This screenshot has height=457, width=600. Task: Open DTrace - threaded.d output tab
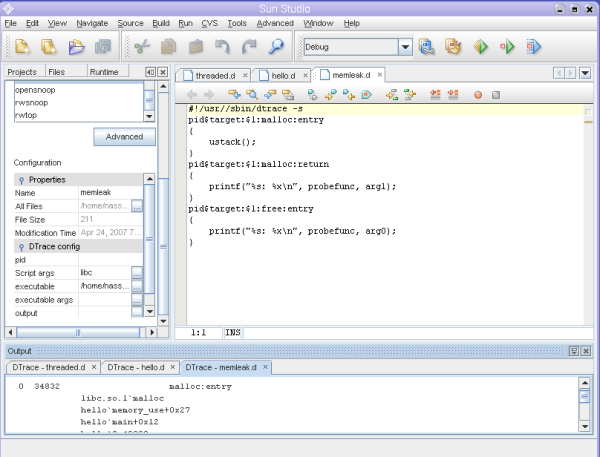(x=49, y=367)
